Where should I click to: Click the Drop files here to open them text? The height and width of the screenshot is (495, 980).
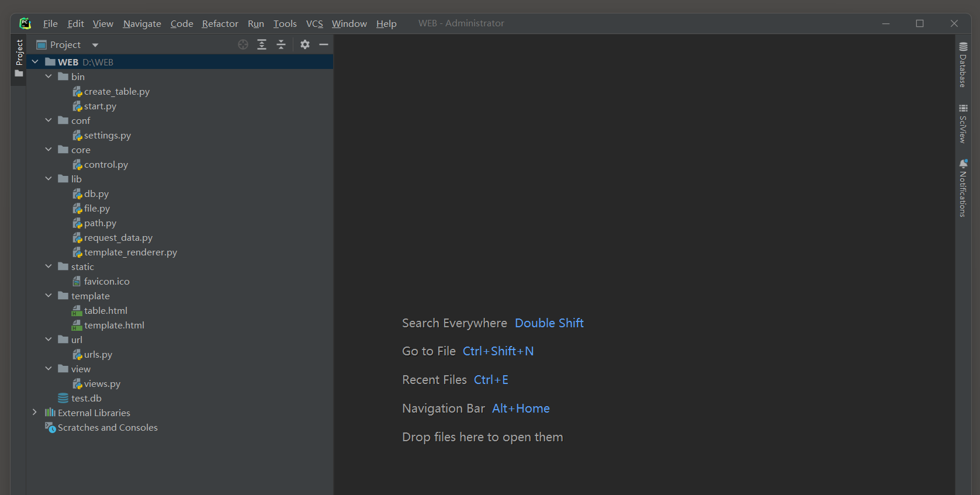click(x=483, y=437)
